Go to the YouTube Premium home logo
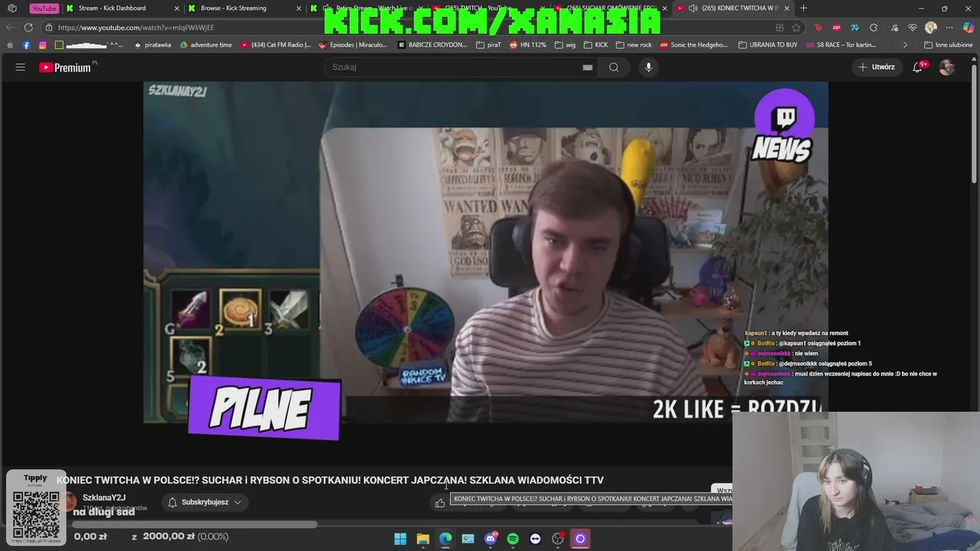980x551 pixels. (x=65, y=67)
